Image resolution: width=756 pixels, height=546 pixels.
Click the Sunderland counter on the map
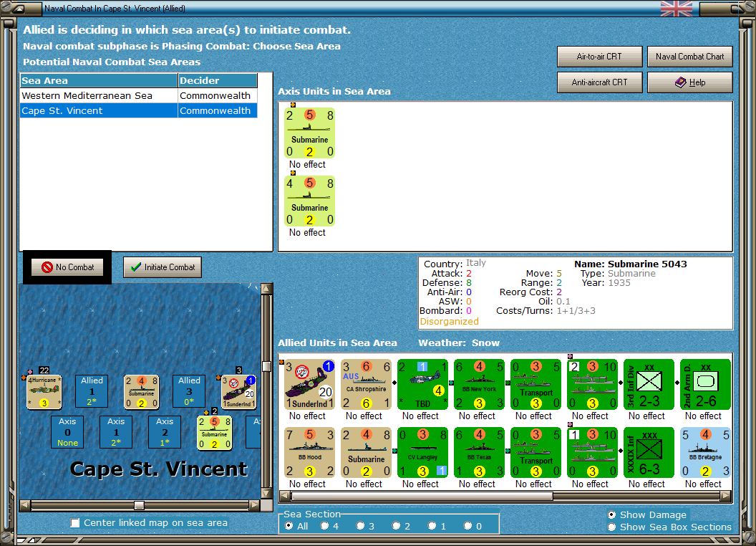(x=238, y=392)
